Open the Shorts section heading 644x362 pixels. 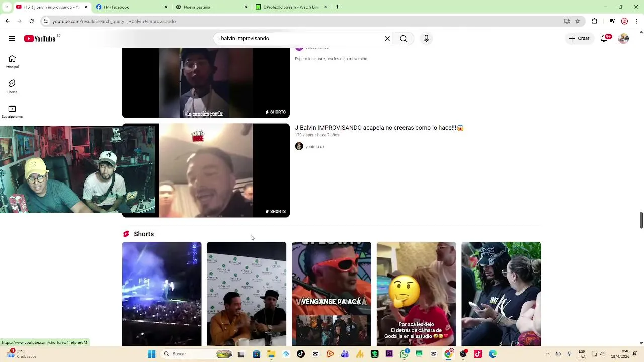[x=144, y=234]
